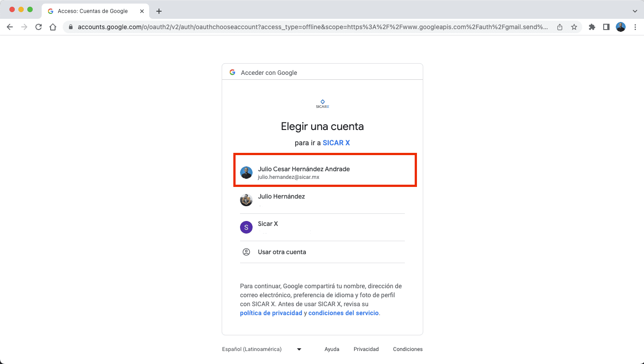Click the Elegir una cuenta heading
This screenshot has height=364, width=644.
coord(322,126)
